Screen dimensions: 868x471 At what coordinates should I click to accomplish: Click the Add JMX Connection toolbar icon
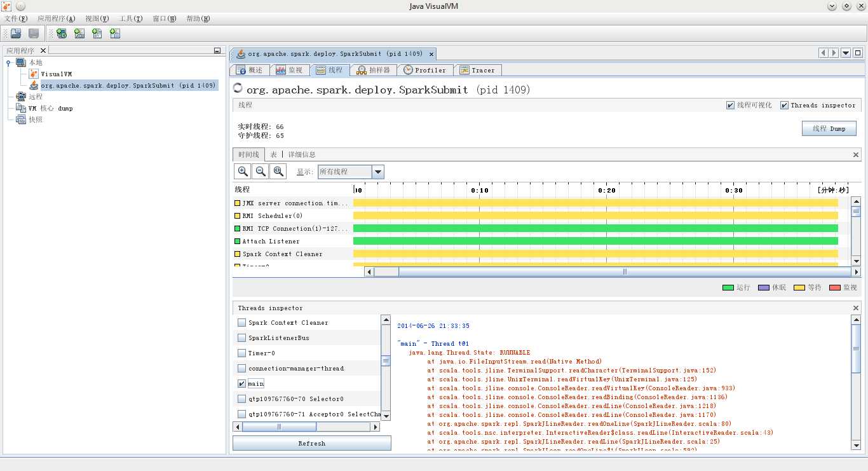pyautogui.click(x=79, y=34)
